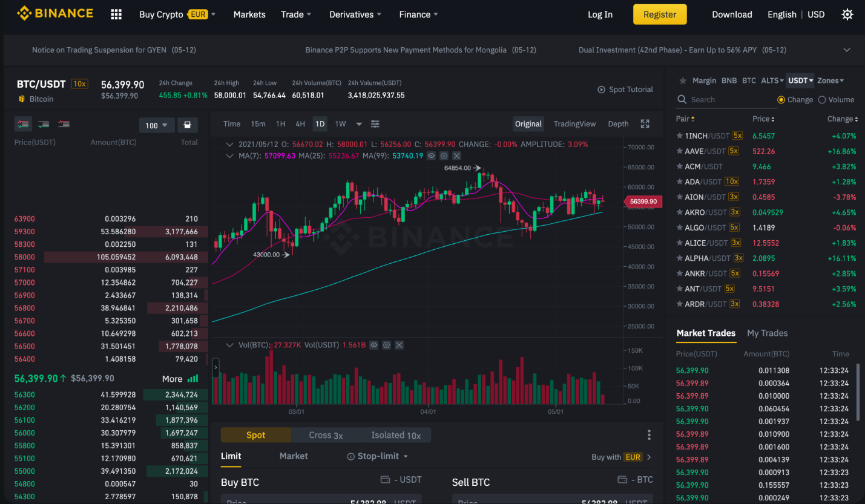Screen dimensions: 865x504
Task: Toggle volume indicator visibility eye
Action: tap(373, 345)
